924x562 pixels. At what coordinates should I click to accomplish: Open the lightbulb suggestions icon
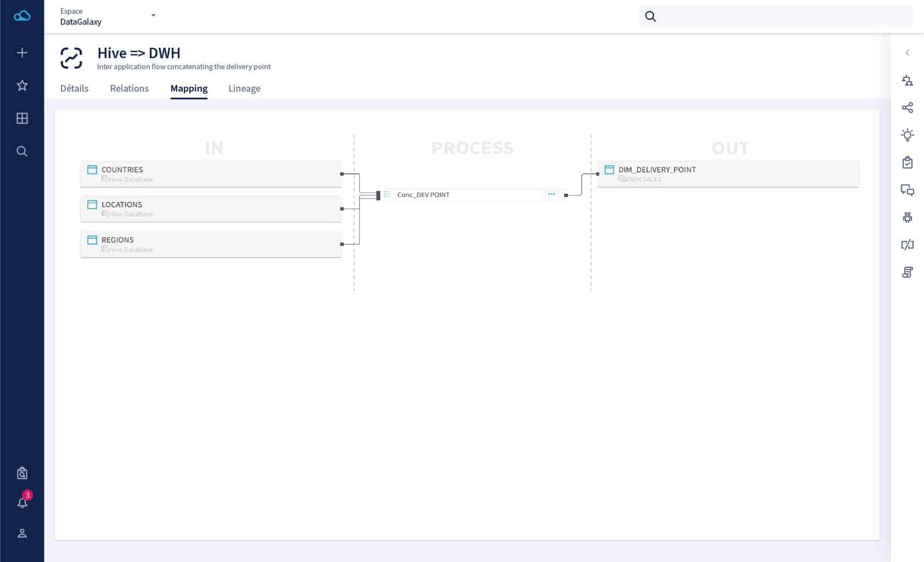908,135
